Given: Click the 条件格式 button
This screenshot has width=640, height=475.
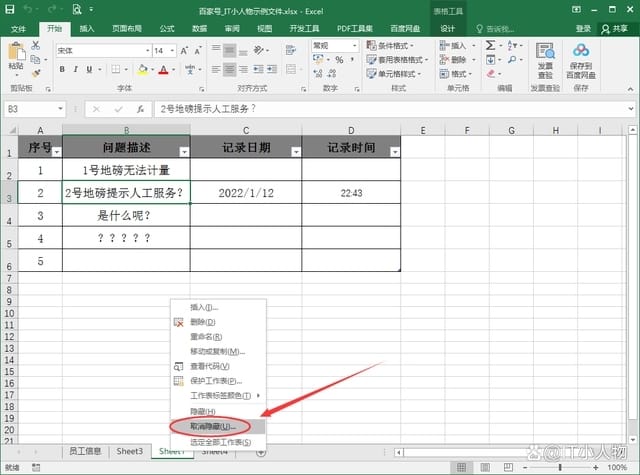Looking at the screenshot, I should [x=402, y=46].
